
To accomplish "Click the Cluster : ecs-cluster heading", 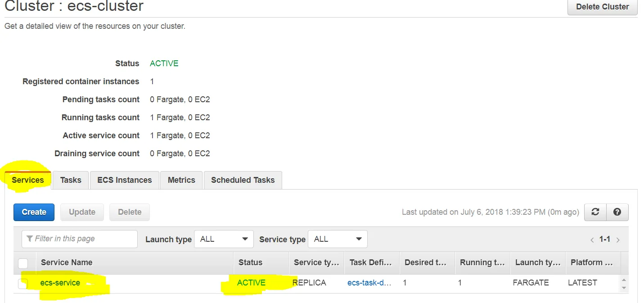I will pos(74,6).
